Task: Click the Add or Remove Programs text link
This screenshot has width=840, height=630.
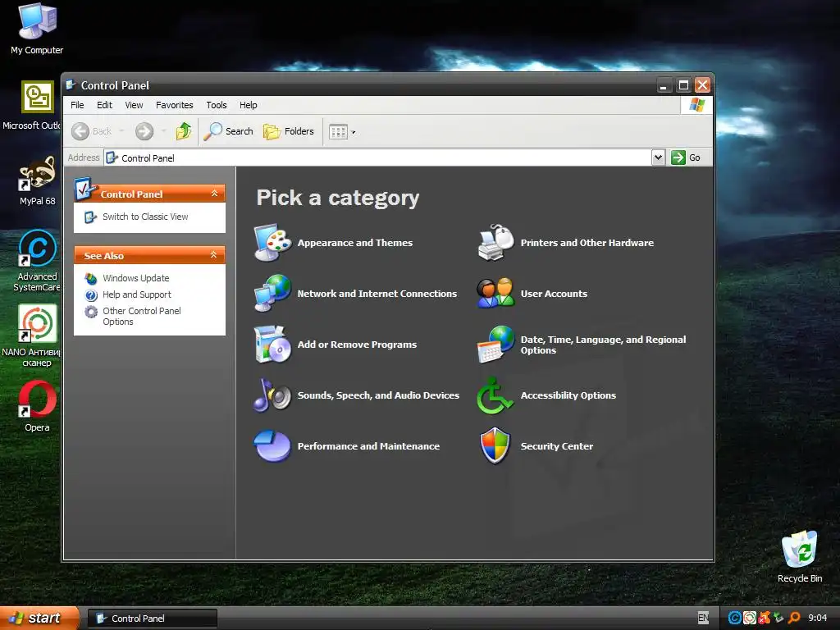Action: tap(357, 345)
